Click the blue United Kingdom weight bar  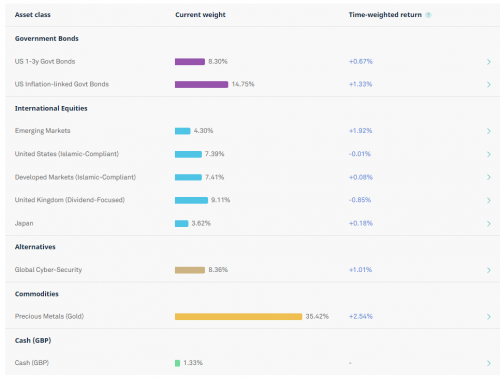(x=191, y=200)
